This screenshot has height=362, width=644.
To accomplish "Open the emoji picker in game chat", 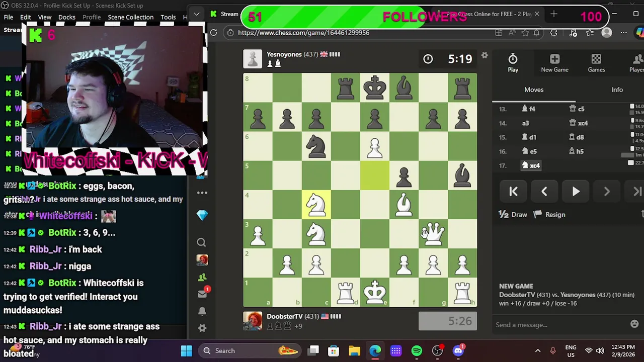I will [634, 324].
